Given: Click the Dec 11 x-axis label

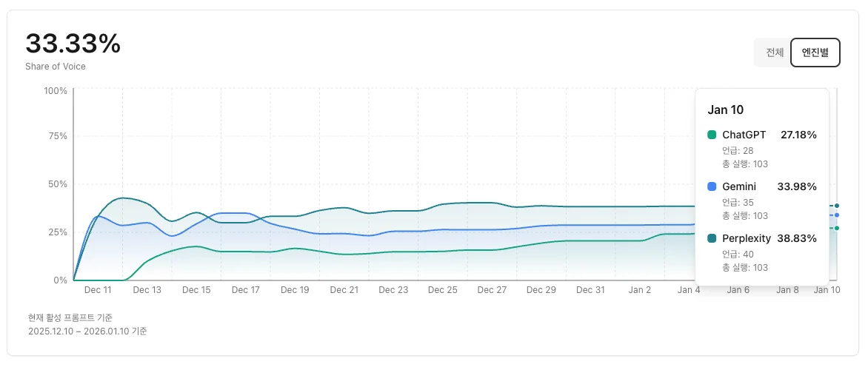Looking at the screenshot, I should [98, 291].
